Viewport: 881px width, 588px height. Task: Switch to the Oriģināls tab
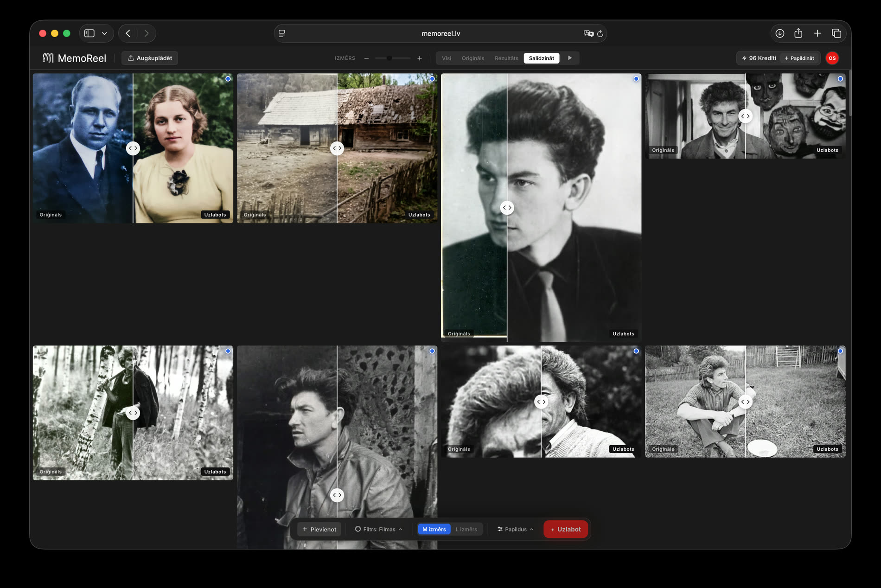tap(472, 58)
